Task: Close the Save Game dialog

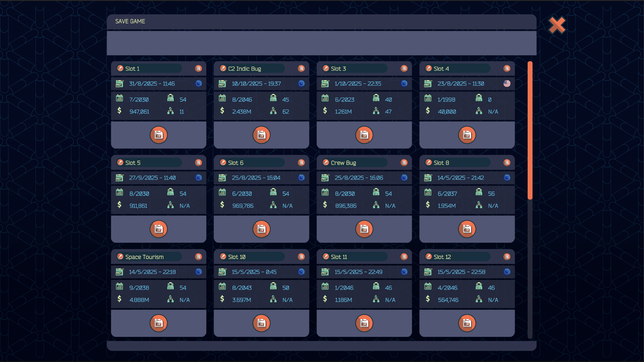Action: pyautogui.click(x=557, y=25)
